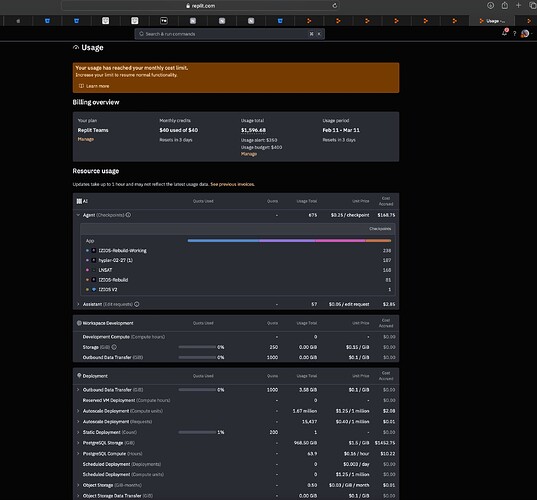Select the IZIOS-Rebuild-Working app row

(238, 250)
